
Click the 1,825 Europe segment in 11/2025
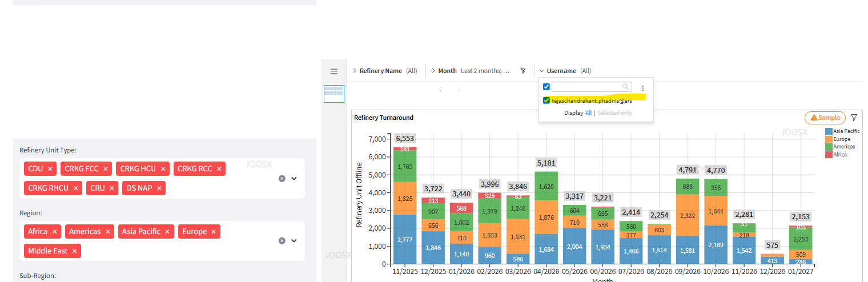tap(405, 198)
